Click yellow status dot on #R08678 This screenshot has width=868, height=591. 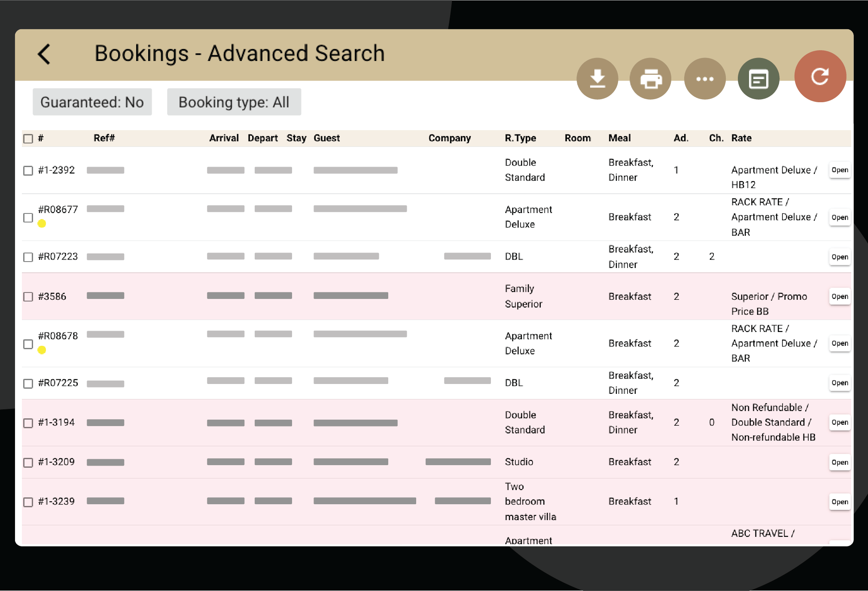pos(42,350)
